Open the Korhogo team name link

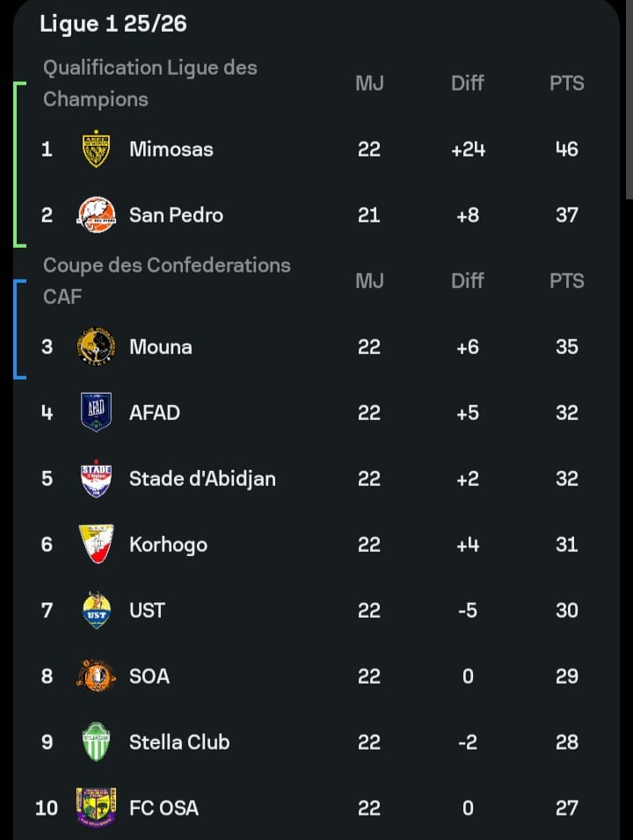click(x=168, y=545)
